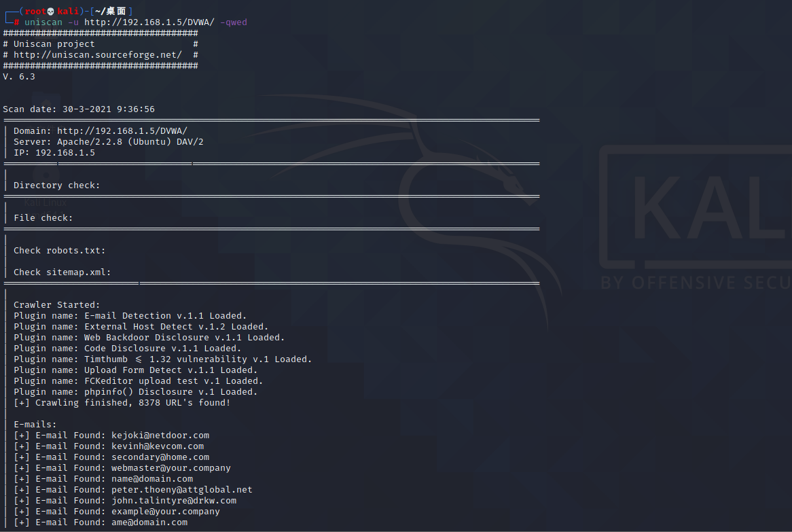The width and height of the screenshot is (792, 532).
Task: Click the Web Backdoor Disclosure v.1.1 plugin line
Action: coord(149,338)
